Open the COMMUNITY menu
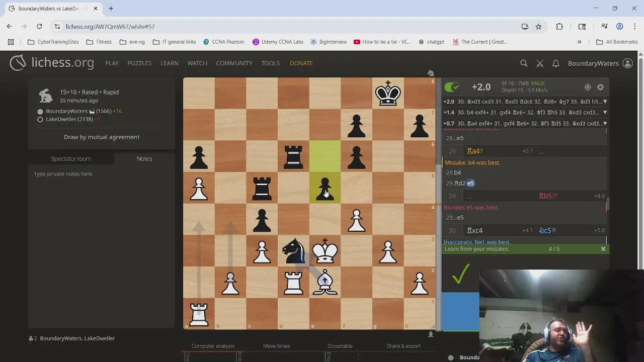The height and width of the screenshot is (362, 644). pyautogui.click(x=234, y=63)
